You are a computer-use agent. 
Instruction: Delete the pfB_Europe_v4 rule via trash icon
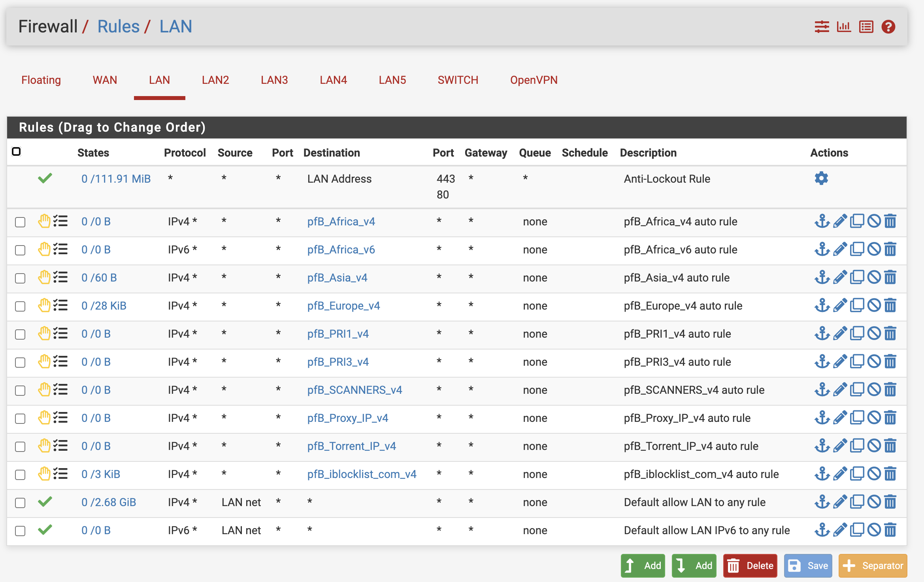(890, 305)
